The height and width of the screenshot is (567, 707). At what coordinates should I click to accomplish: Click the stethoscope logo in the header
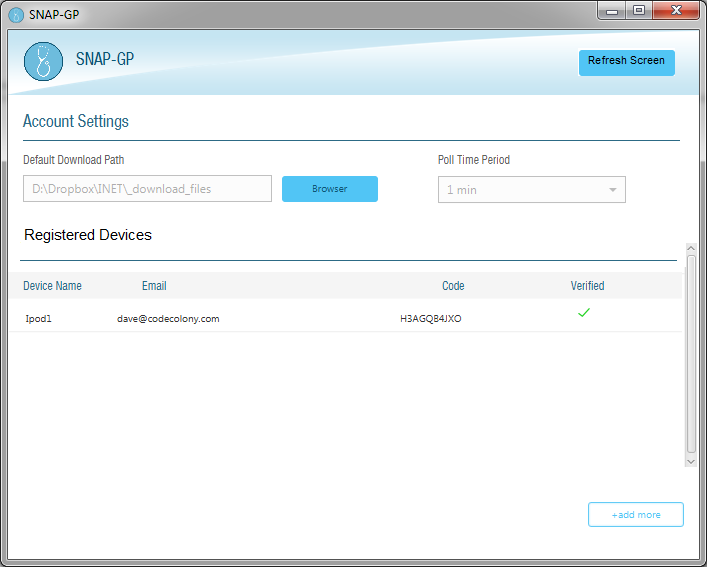click(x=43, y=61)
